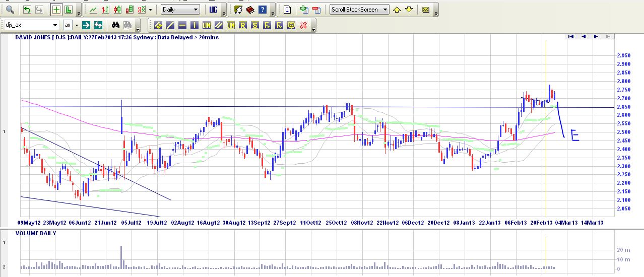
Task: Open the Daily period dropdown
Action: point(180,10)
